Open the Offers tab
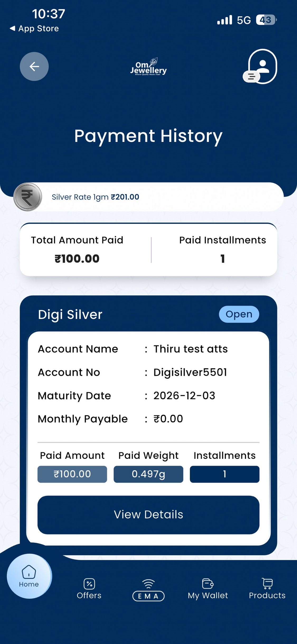Image resolution: width=297 pixels, height=644 pixels. (89, 589)
